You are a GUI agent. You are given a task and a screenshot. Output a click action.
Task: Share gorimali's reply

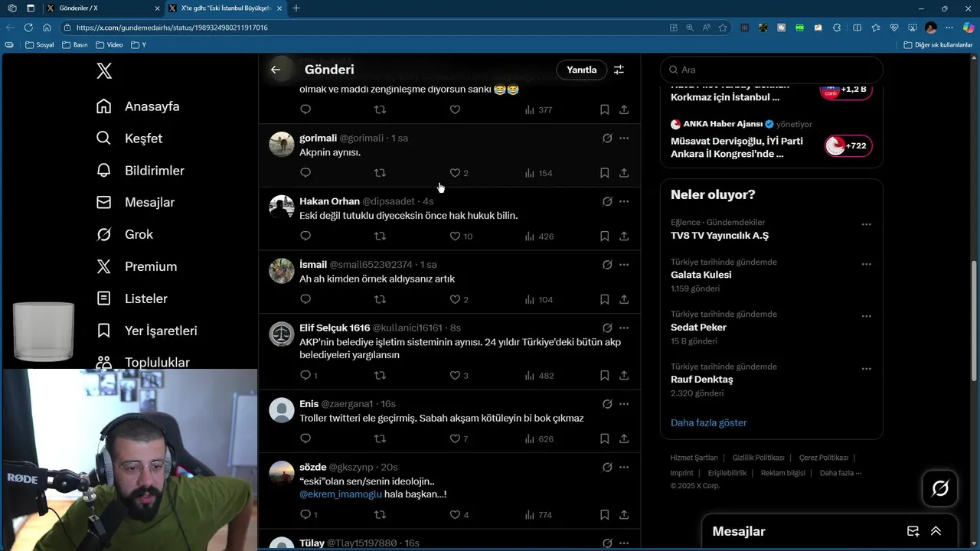[624, 173]
